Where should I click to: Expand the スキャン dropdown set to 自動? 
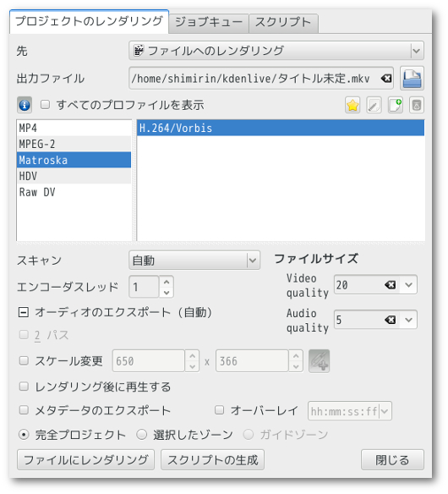194,261
